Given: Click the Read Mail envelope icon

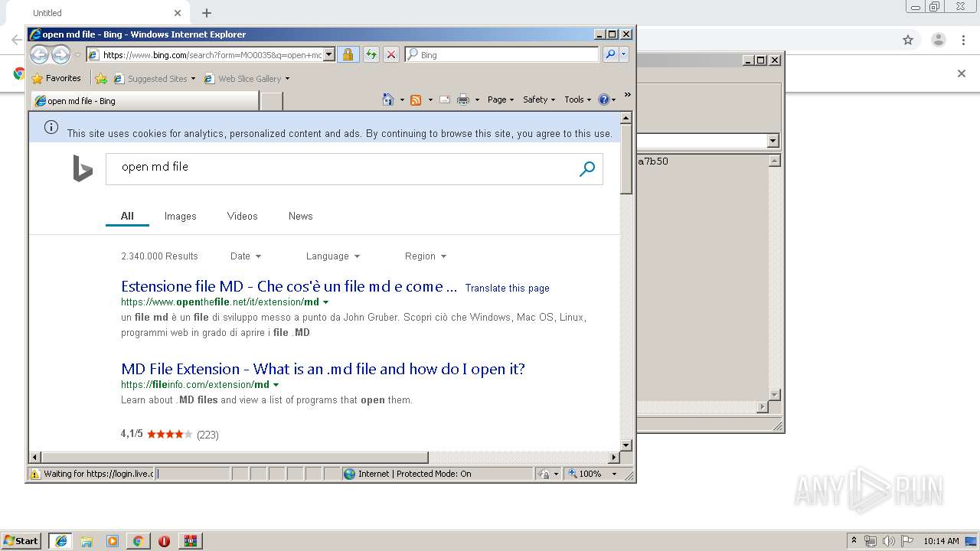Looking at the screenshot, I should pyautogui.click(x=444, y=99).
